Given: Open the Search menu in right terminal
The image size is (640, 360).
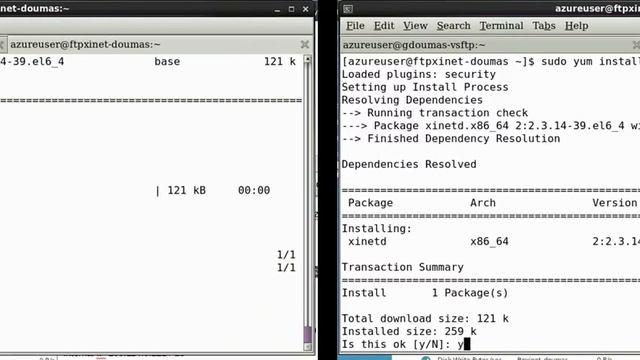Looking at the screenshot, I should coord(453,26).
